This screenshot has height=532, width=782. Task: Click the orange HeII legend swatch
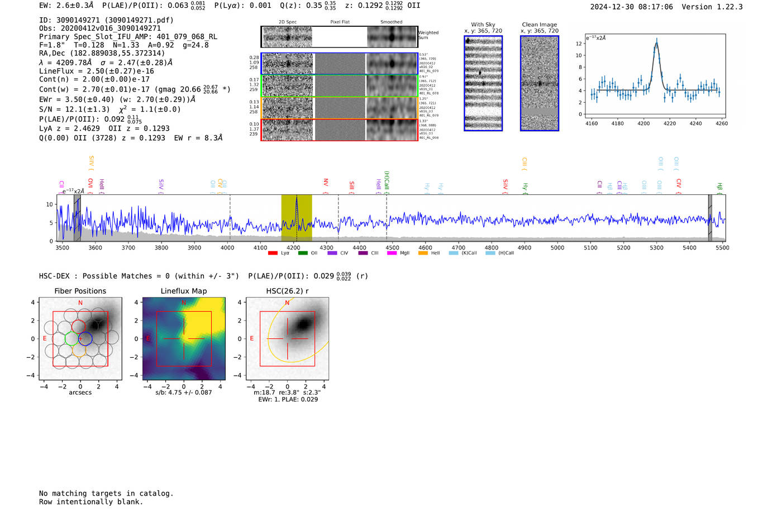(423, 253)
